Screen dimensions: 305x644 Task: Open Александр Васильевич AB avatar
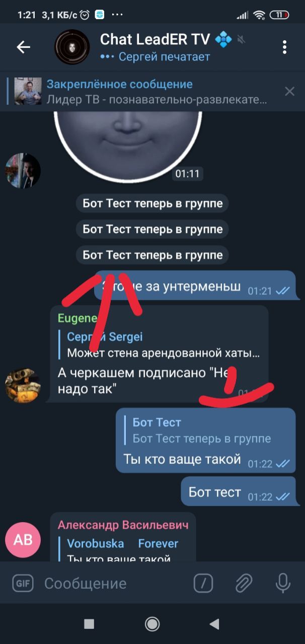[x=23, y=540]
